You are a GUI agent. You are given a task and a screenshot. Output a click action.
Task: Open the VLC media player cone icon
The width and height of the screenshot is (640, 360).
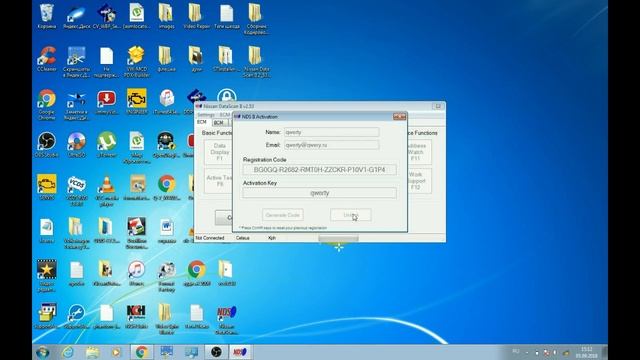(x=106, y=190)
